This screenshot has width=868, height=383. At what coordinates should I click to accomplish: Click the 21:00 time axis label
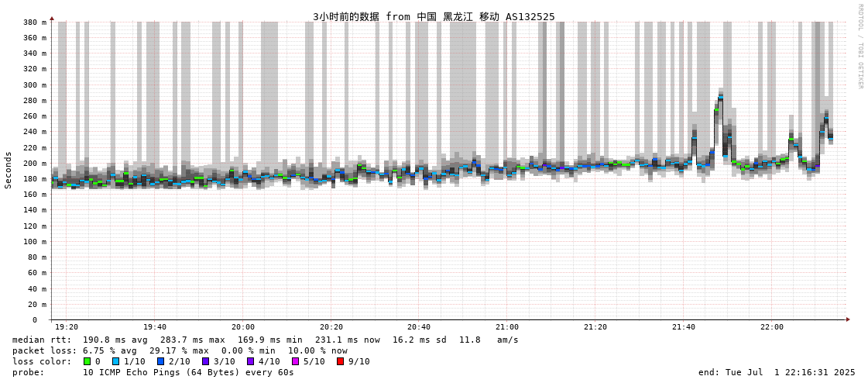click(507, 328)
